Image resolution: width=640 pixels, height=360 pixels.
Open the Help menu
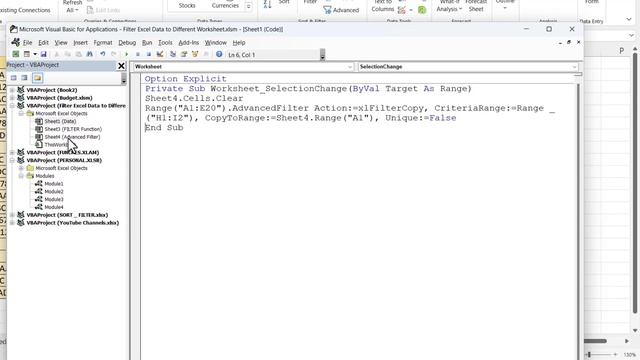[239, 42]
